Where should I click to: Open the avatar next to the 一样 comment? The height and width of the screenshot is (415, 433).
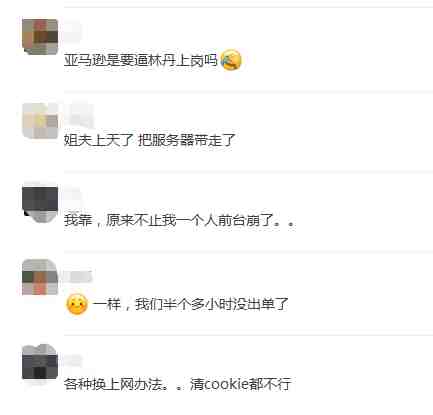pyautogui.click(x=40, y=278)
